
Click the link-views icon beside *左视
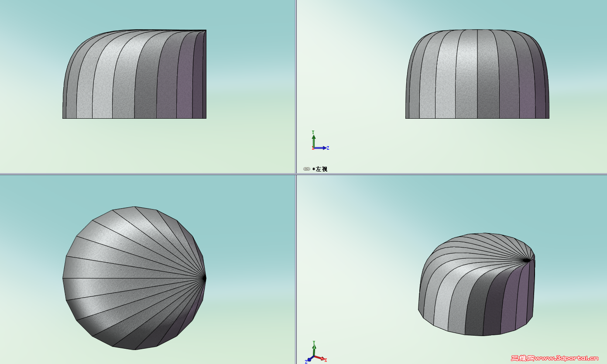click(x=307, y=169)
